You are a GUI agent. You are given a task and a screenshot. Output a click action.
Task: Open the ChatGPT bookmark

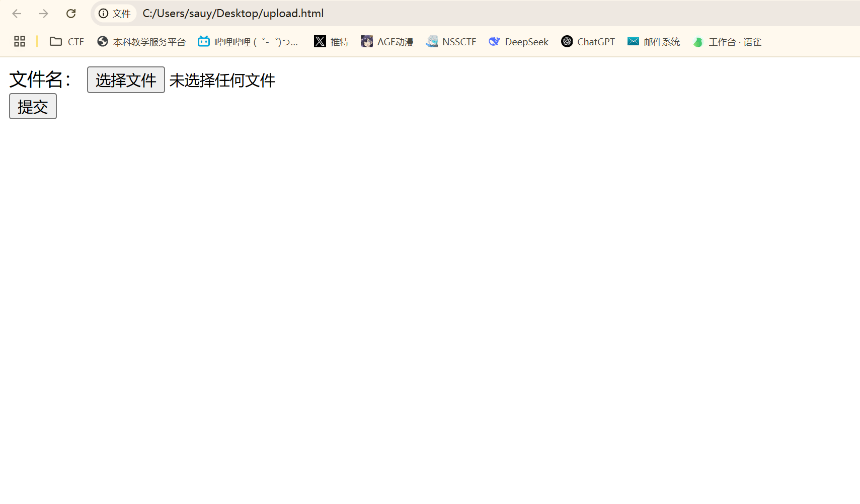pyautogui.click(x=588, y=42)
